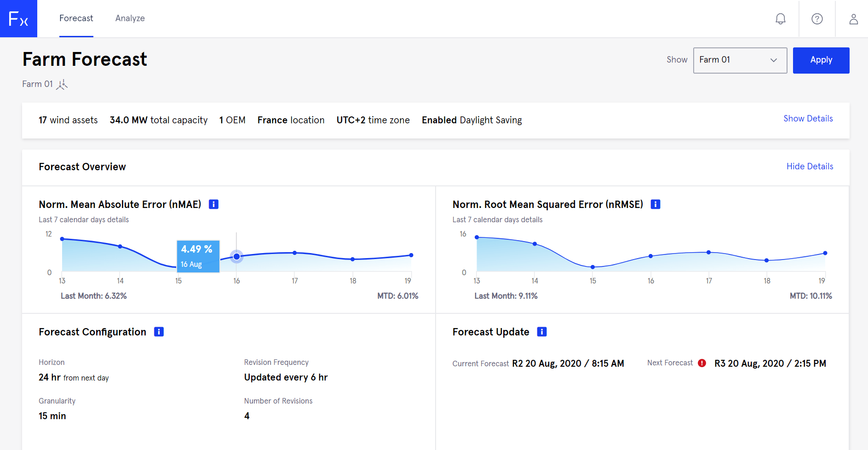
Task: Open the user profile account icon
Action: pos(854,18)
